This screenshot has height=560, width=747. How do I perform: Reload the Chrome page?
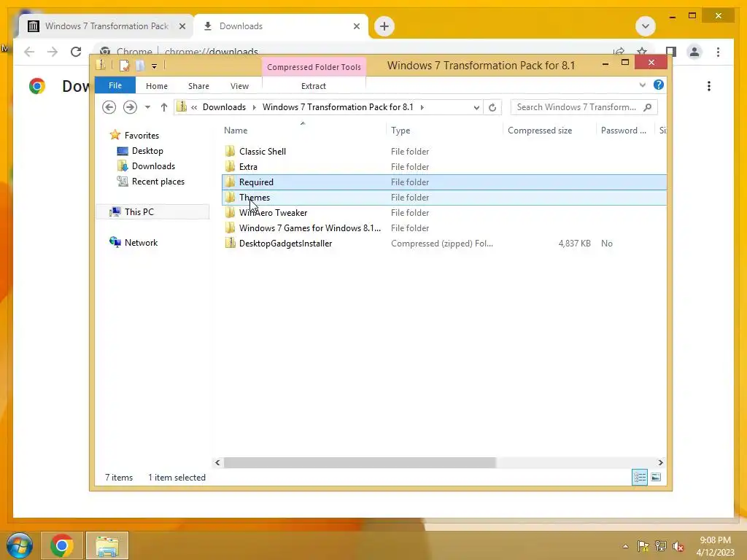(76, 52)
